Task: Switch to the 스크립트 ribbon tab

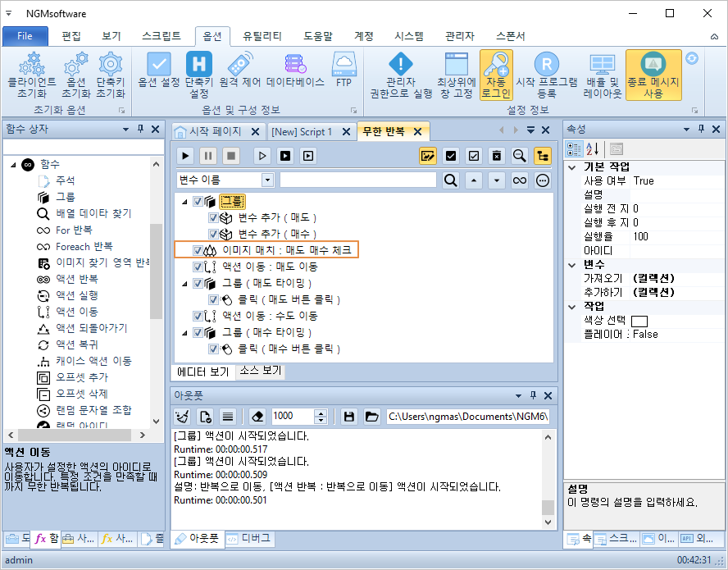Action: [162, 36]
